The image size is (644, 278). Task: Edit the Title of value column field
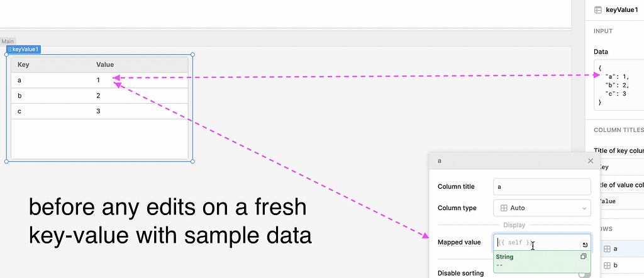click(x=619, y=201)
